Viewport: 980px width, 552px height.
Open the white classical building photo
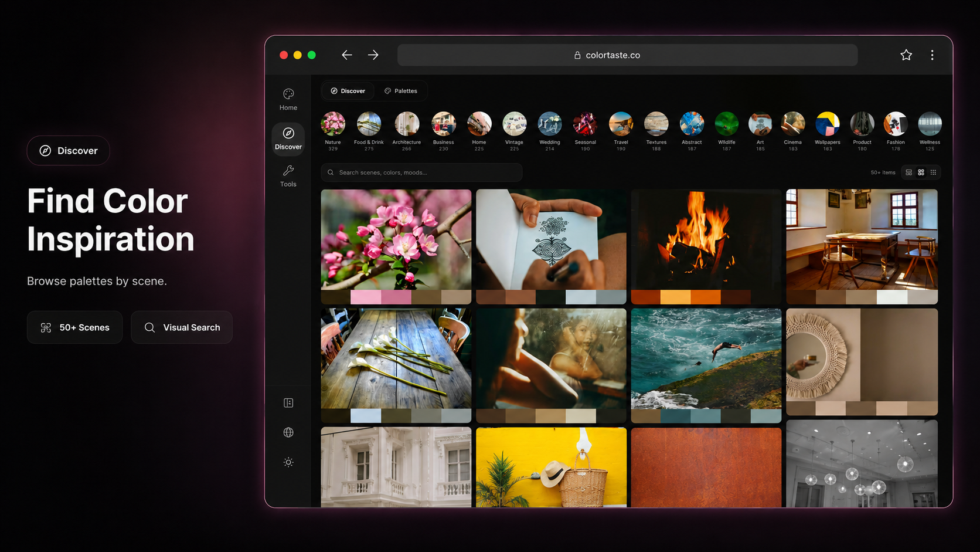point(396,468)
